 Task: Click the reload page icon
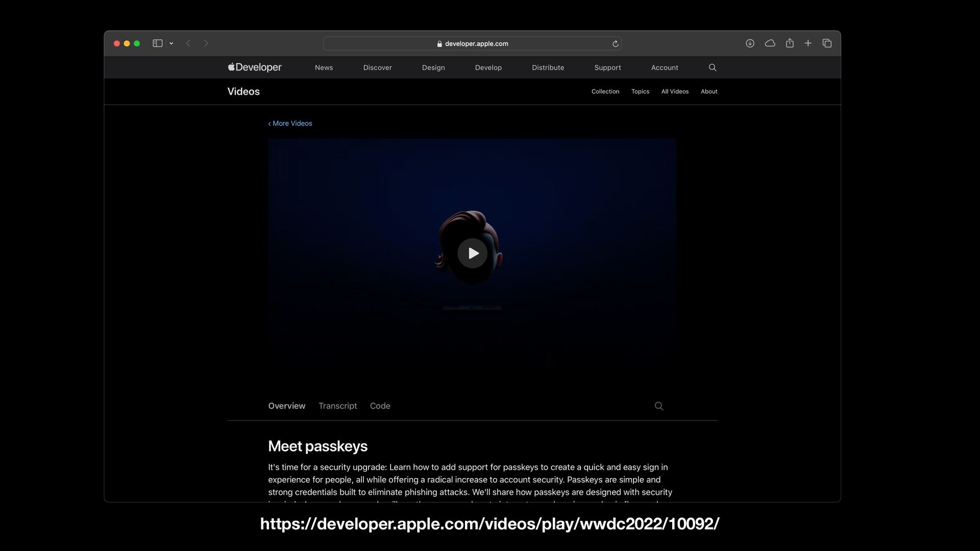(x=615, y=44)
